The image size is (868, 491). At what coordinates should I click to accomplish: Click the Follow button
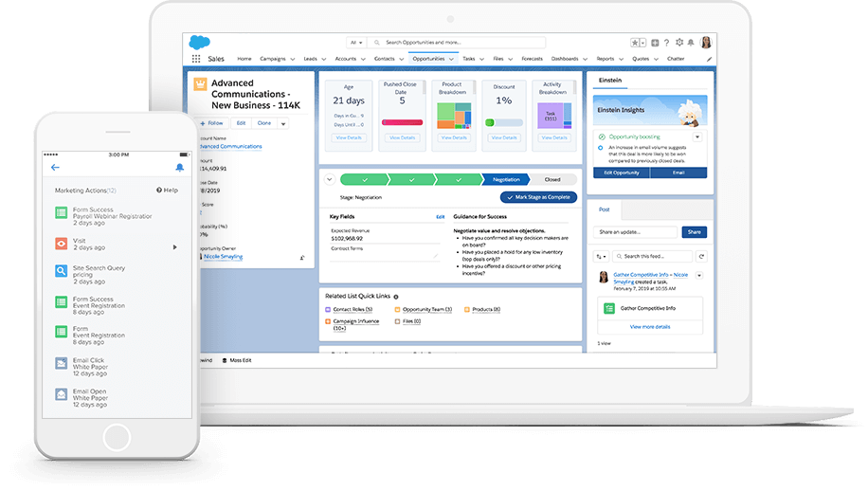pyautogui.click(x=213, y=123)
